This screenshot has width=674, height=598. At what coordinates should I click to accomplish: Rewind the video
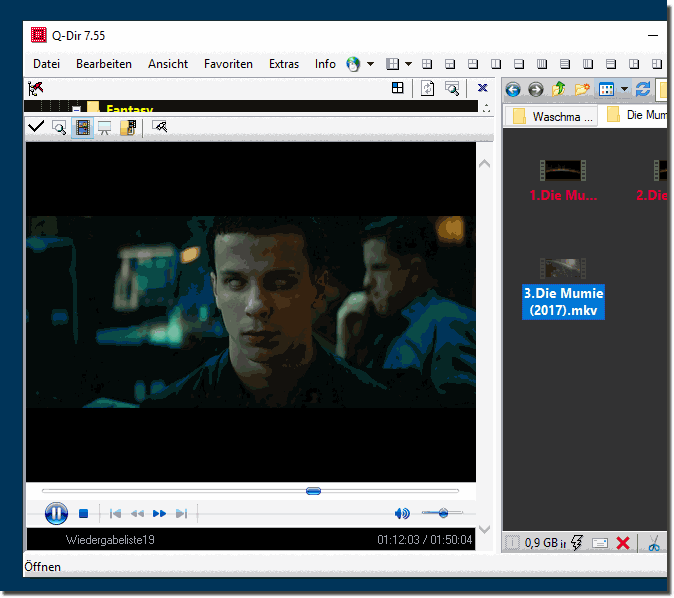[137, 513]
